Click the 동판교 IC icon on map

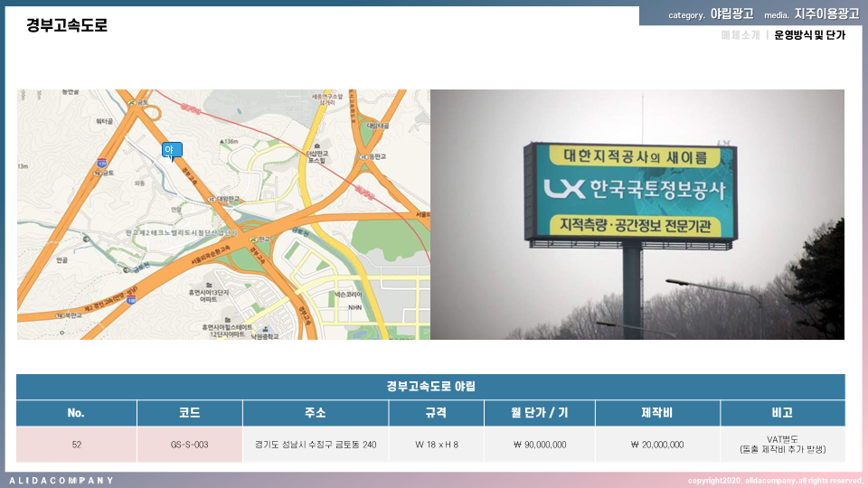[x=363, y=155]
